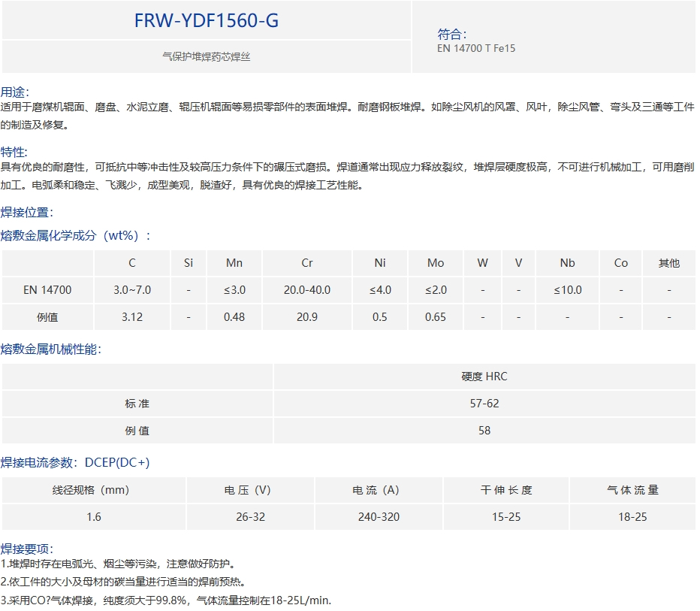Screen dimensions: 700x611
Task: Select the Nb column header
Action: point(568,263)
